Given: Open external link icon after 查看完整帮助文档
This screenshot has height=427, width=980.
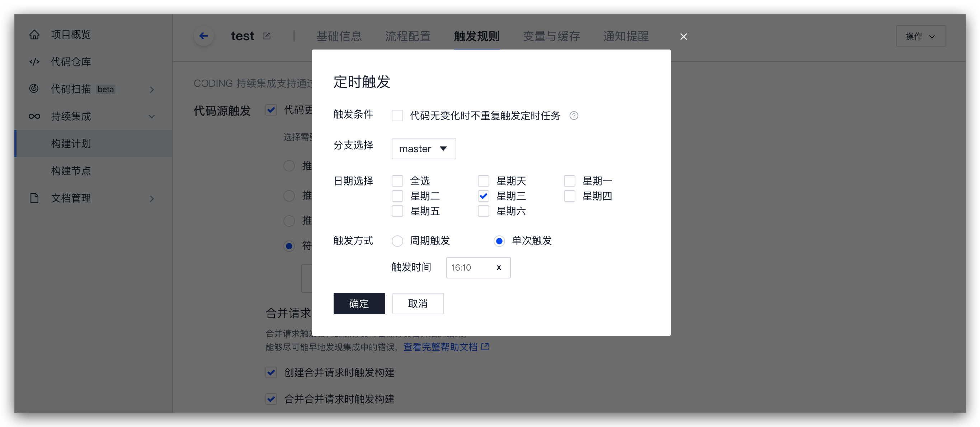Looking at the screenshot, I should 485,346.
